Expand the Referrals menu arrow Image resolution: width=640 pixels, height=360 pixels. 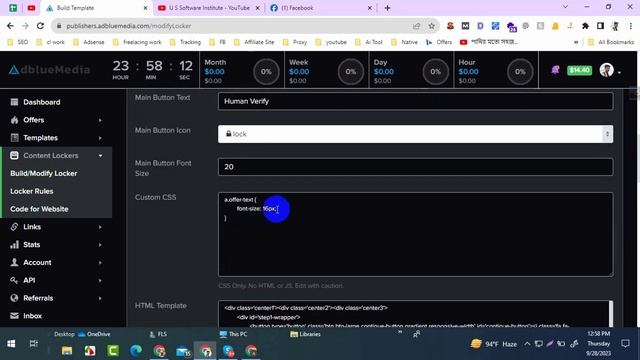100,298
